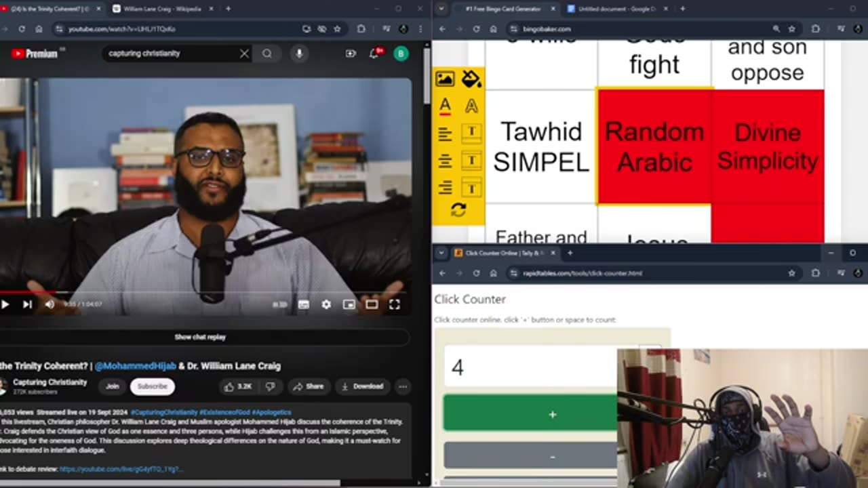Align bingo text right
This screenshot has height=488, width=868.
445,188
